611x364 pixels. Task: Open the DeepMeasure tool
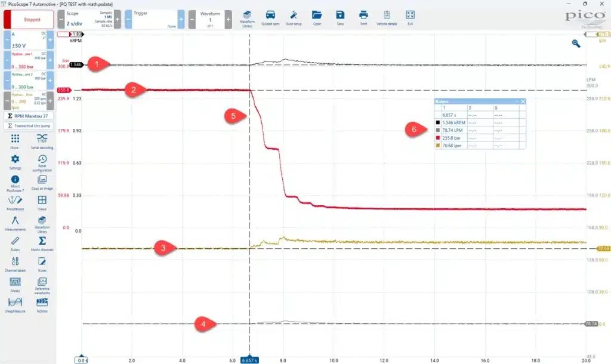[x=15, y=305]
